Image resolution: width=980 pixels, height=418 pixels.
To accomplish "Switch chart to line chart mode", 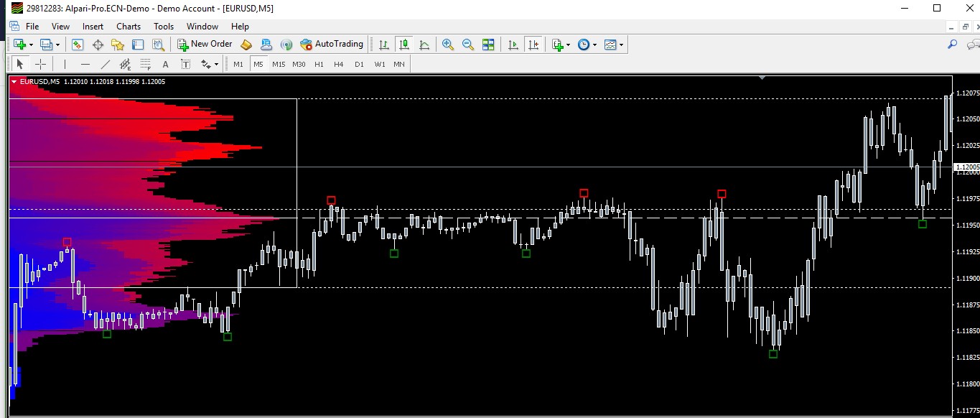I will 424,45.
